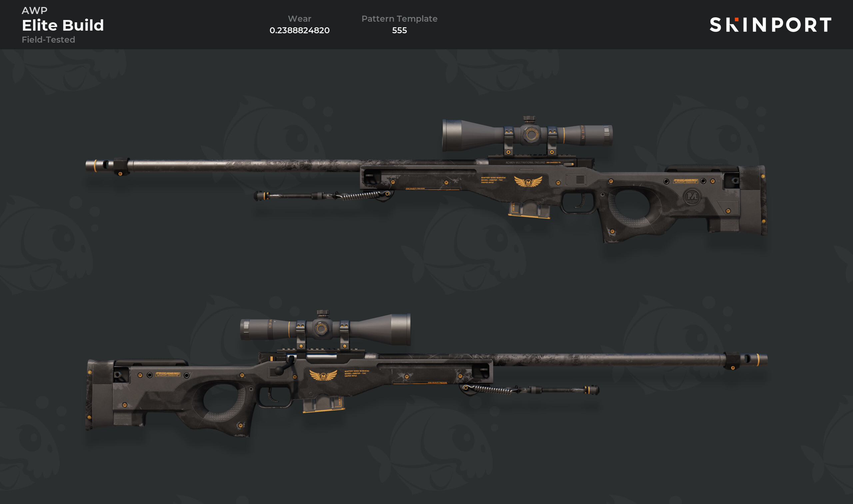This screenshot has height=504, width=853.
Task: Click the Wear label
Action: pyautogui.click(x=300, y=19)
